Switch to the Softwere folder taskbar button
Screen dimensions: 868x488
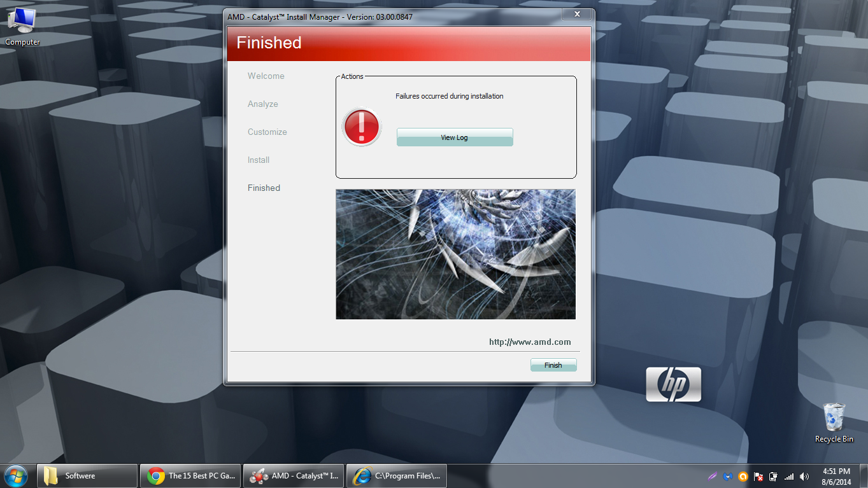[87, 476]
